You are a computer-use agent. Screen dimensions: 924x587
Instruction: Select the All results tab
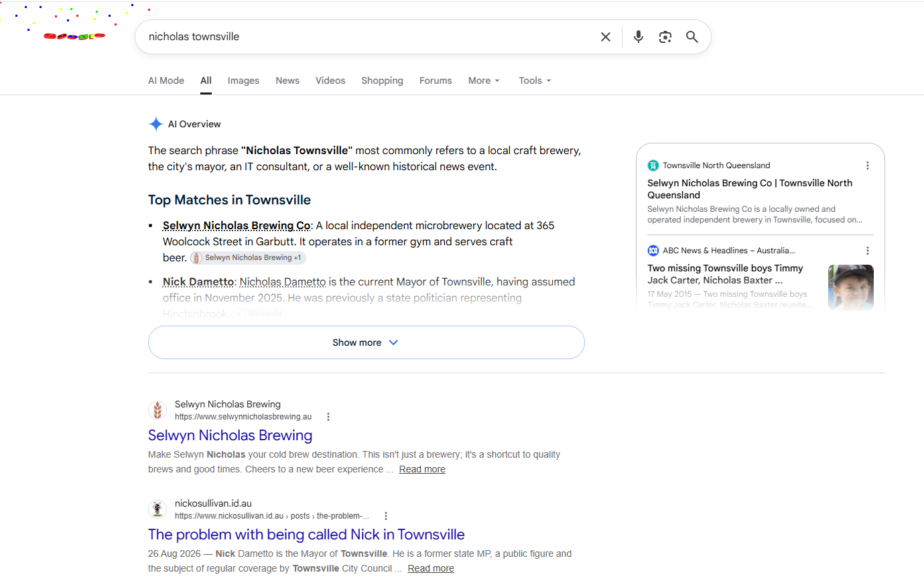[206, 80]
